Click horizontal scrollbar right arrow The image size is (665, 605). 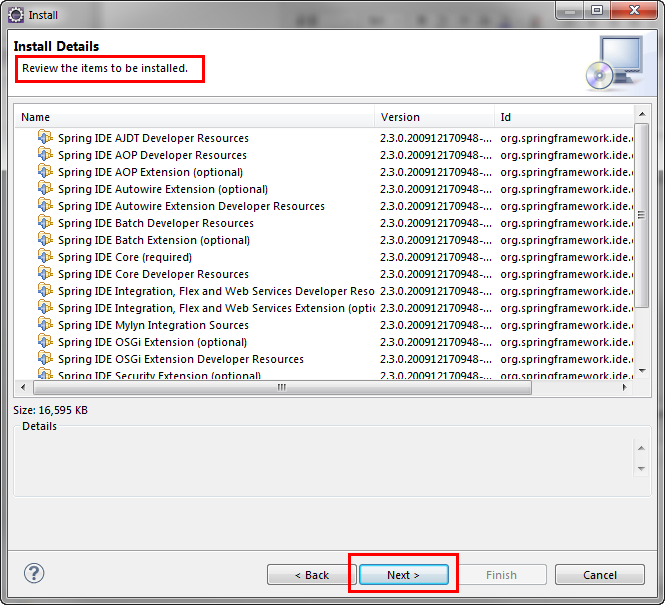(x=624, y=387)
